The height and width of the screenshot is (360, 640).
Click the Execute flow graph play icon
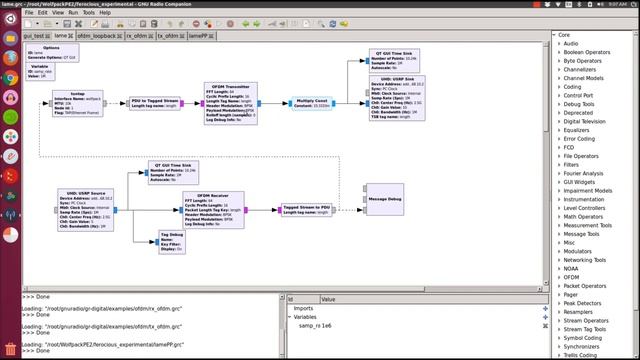(x=219, y=24)
